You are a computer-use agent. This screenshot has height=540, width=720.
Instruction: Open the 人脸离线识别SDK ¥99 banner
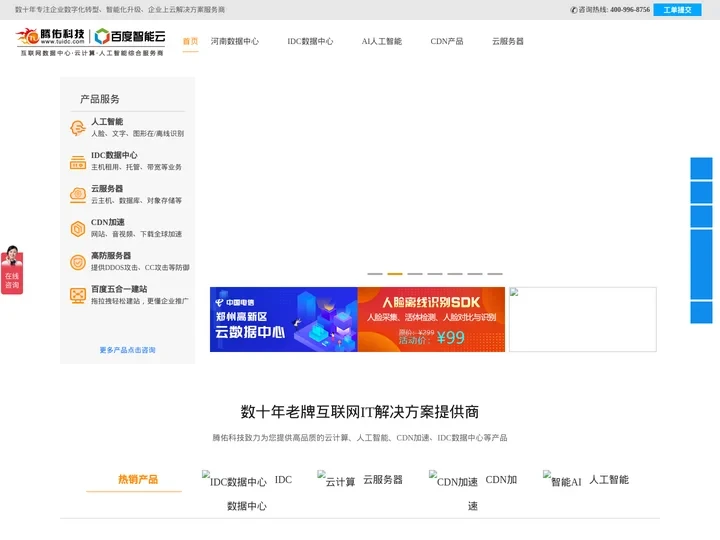(x=431, y=320)
